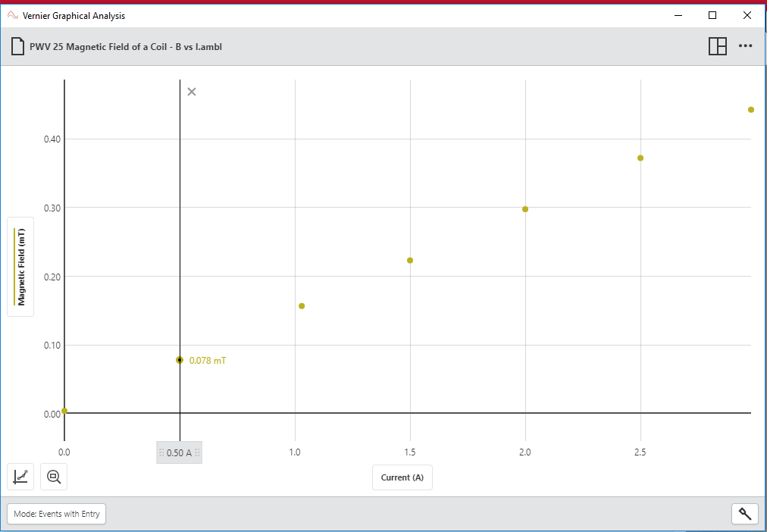This screenshot has height=532, width=767.
Task: Click the PWV 25 Magnetic Field file name
Action: [x=127, y=46]
